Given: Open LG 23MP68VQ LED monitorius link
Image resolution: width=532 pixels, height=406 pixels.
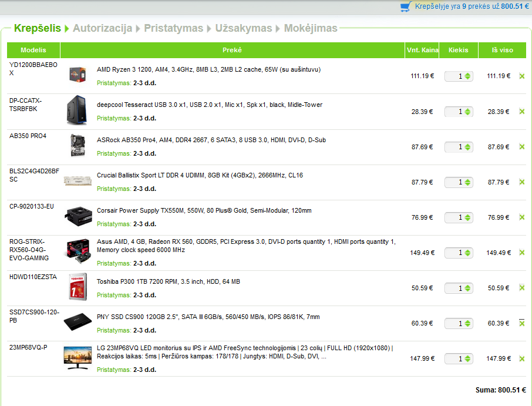Looking at the screenshot, I should pos(245,353).
